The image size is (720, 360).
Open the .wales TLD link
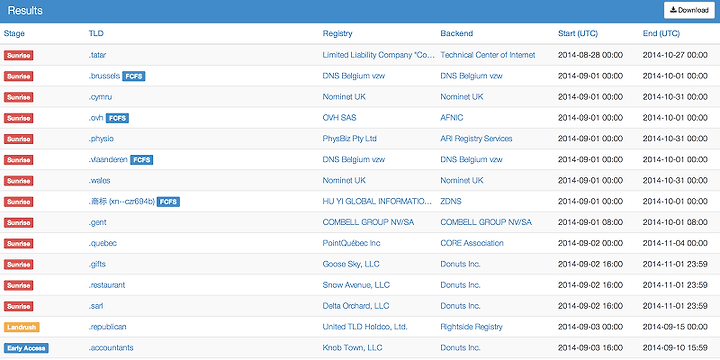[100, 180]
